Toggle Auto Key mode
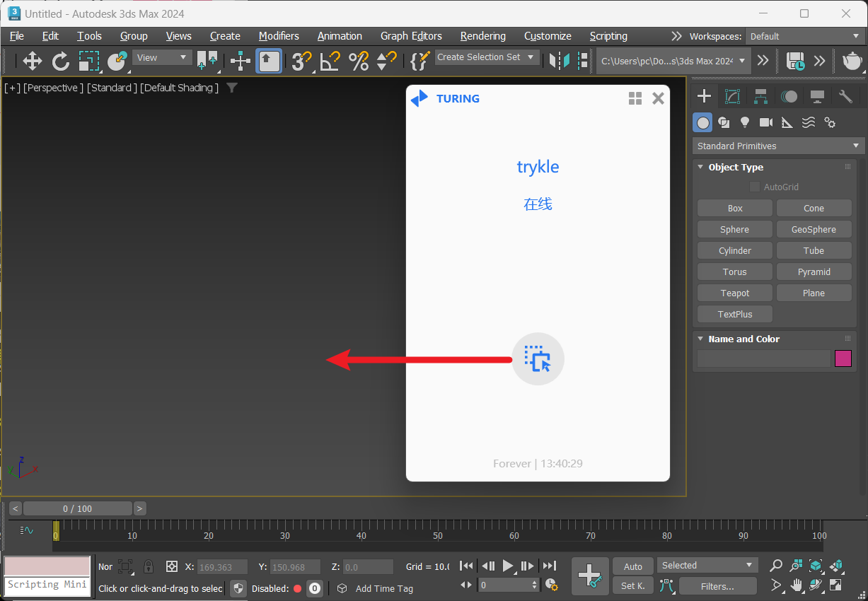Screen dimensions: 868x601 coord(632,566)
